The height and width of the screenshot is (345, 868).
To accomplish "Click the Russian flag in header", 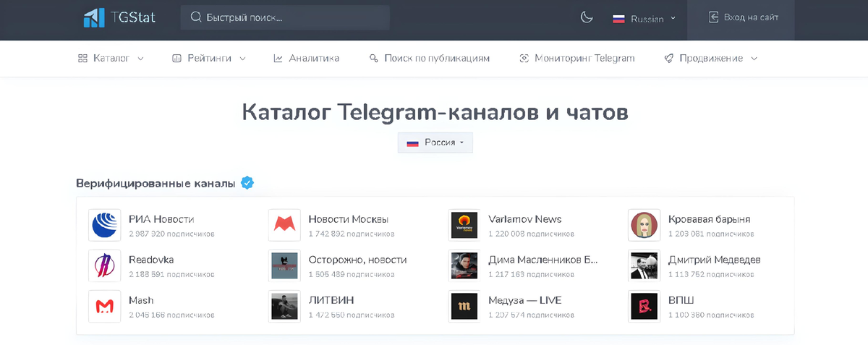I will pyautogui.click(x=619, y=19).
